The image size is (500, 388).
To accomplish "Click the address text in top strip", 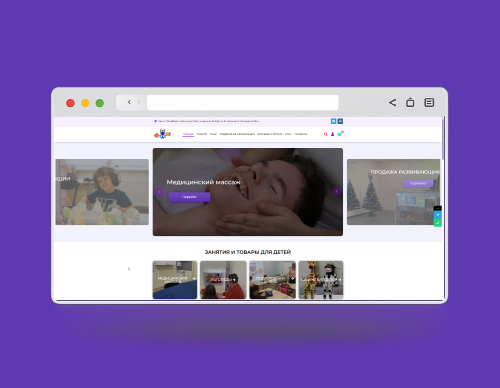I will (209, 121).
